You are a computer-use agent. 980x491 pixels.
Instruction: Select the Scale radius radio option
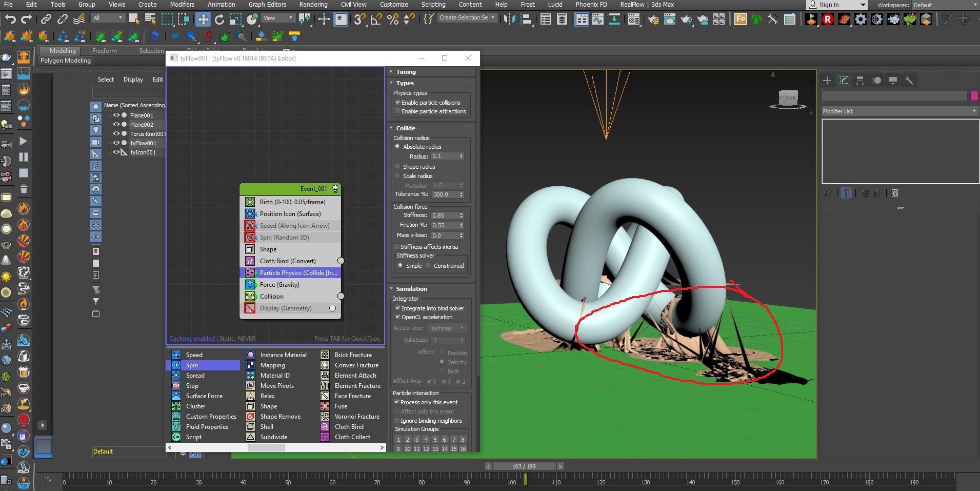397,176
